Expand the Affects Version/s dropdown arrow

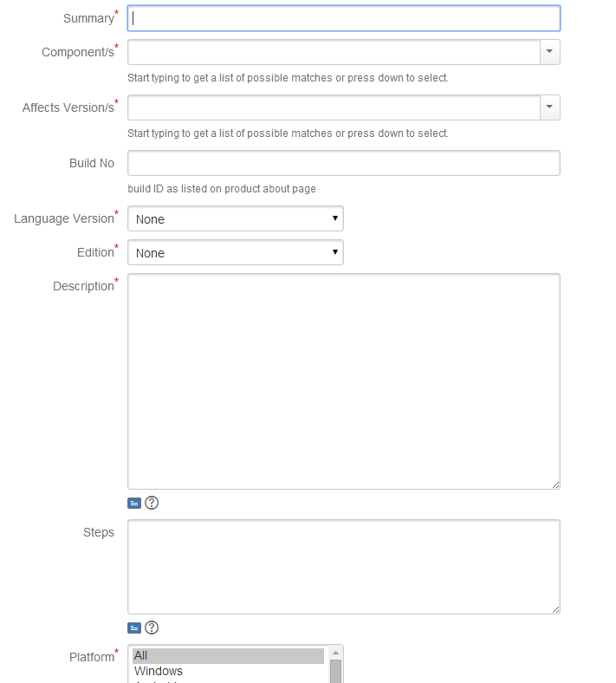[x=550, y=107]
